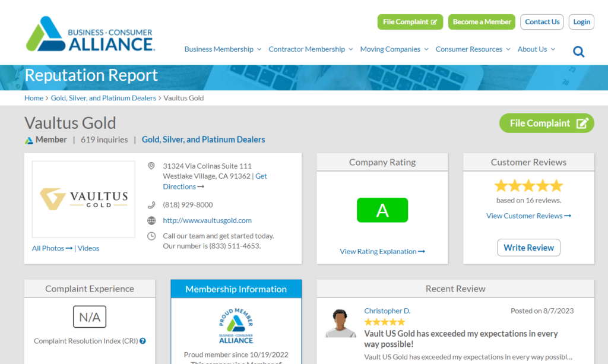This screenshot has width=608, height=364.
Task: Click 'Proud member since 10/19/2022' text
Action: pos(236,354)
